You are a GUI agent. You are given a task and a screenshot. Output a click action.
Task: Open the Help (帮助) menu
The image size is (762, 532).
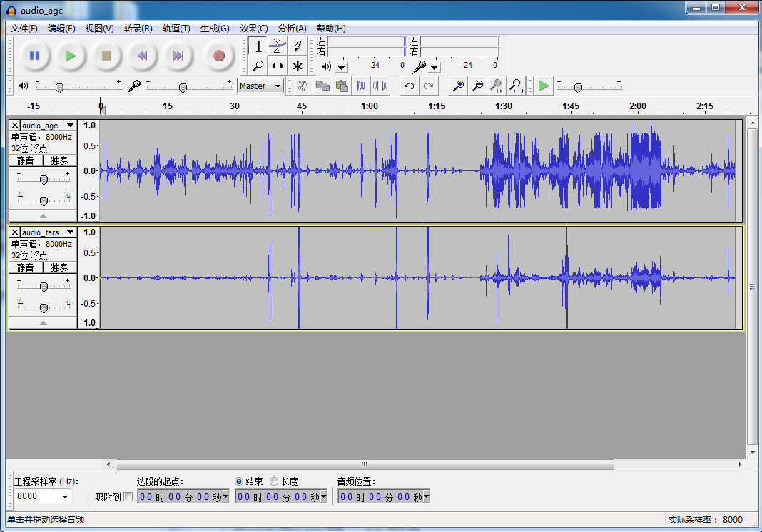331,29
